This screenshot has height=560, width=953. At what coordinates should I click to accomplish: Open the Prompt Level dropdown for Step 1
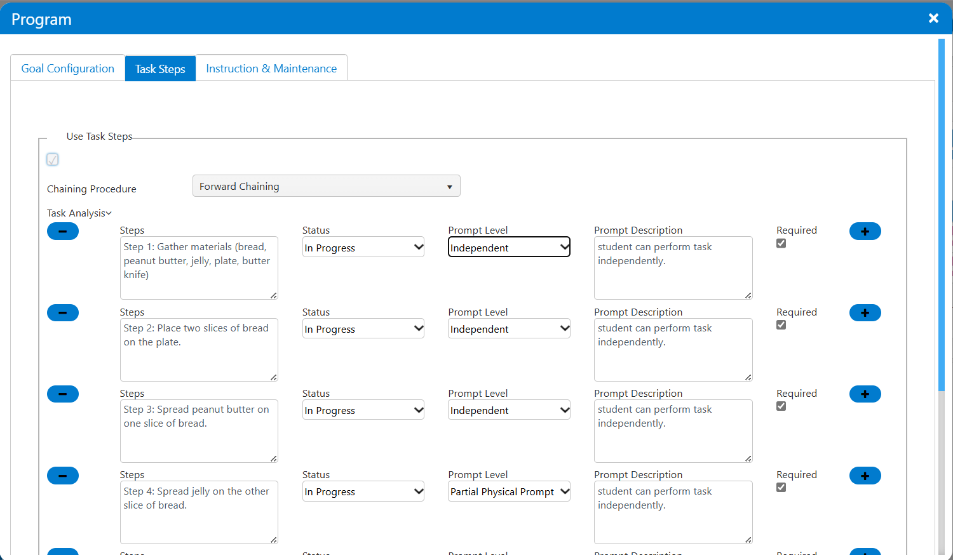click(510, 247)
